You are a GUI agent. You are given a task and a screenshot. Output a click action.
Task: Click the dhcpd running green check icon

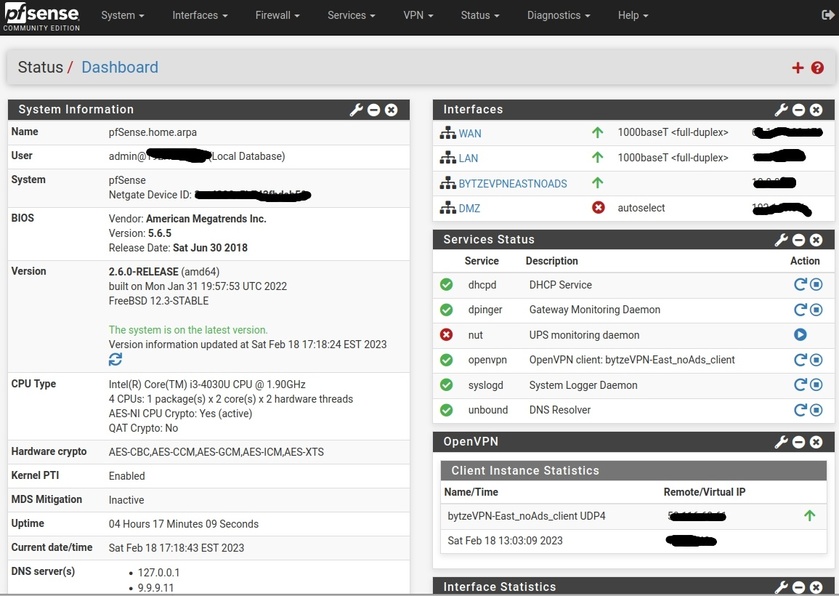pyautogui.click(x=446, y=284)
